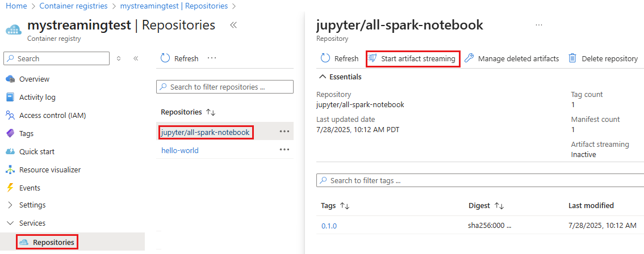The height and width of the screenshot is (254, 644).
Task: Open the hello-world repository link
Action: (180, 150)
